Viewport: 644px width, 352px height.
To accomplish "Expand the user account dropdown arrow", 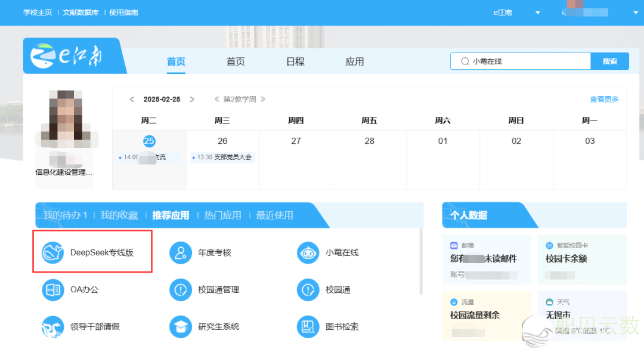I will click(636, 13).
